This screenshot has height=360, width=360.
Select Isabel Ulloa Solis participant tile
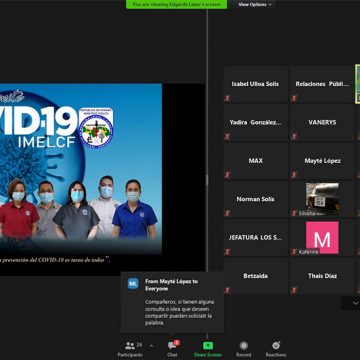[x=256, y=84]
